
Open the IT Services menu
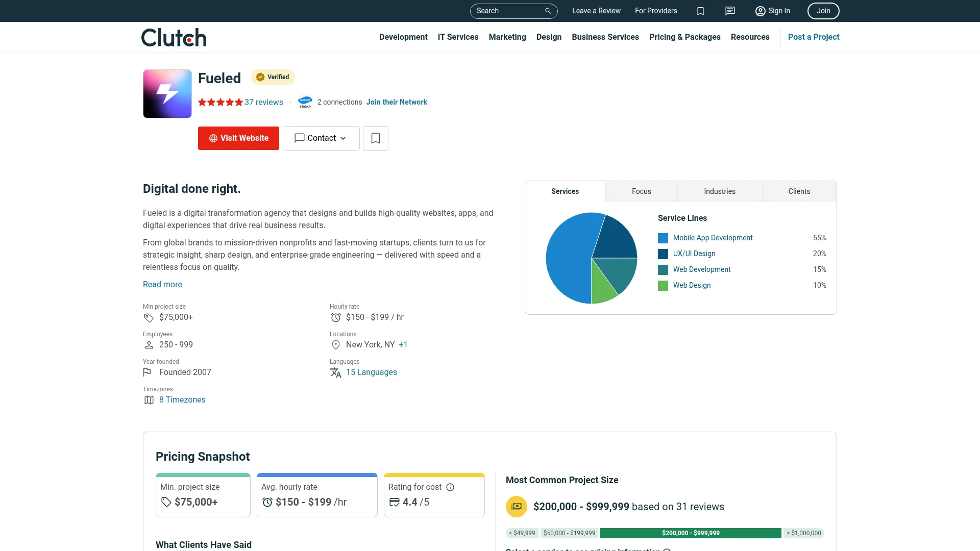click(458, 37)
